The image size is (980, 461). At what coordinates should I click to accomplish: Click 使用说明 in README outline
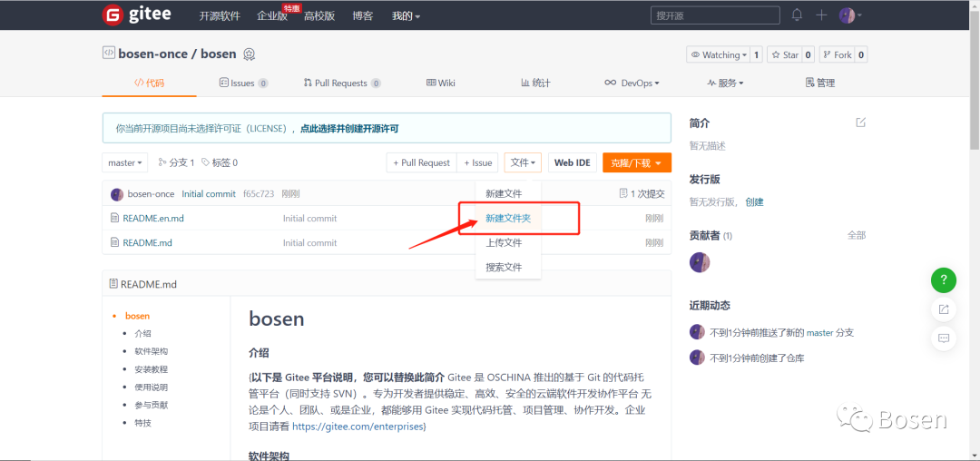point(152,387)
